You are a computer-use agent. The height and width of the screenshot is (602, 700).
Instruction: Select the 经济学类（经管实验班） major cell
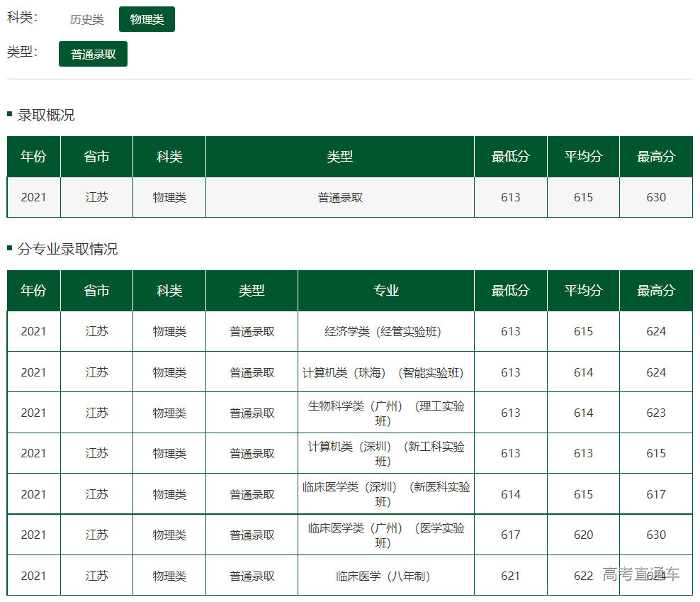pos(386,331)
